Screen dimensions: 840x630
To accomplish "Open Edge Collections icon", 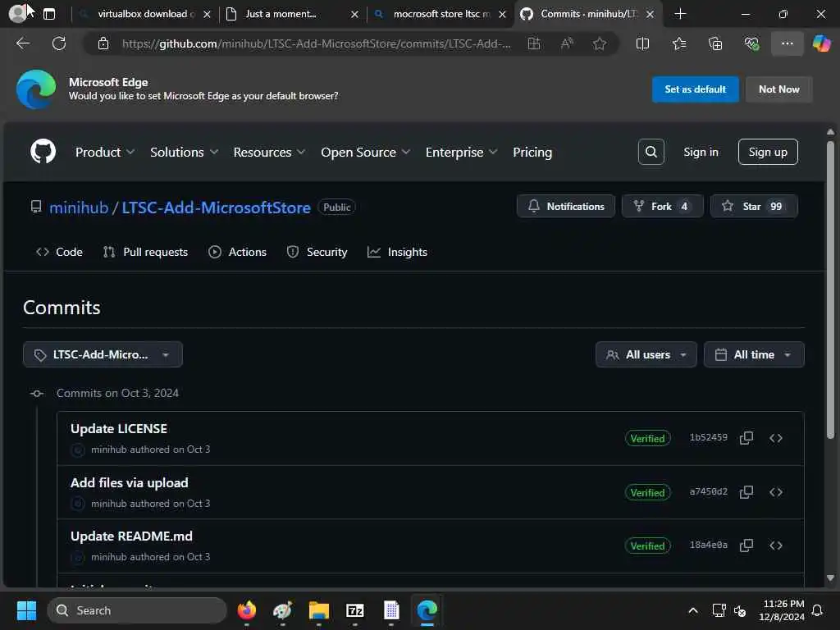I will 715,43.
